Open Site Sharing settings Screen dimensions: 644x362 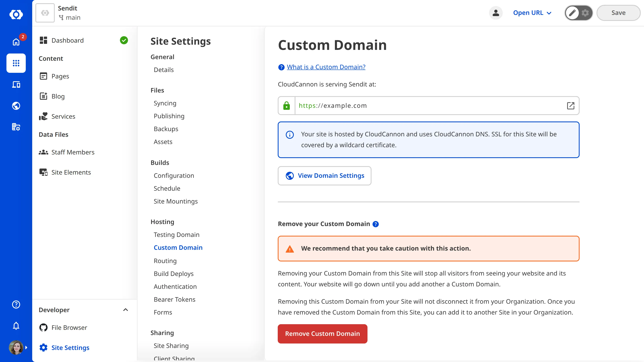point(171,346)
